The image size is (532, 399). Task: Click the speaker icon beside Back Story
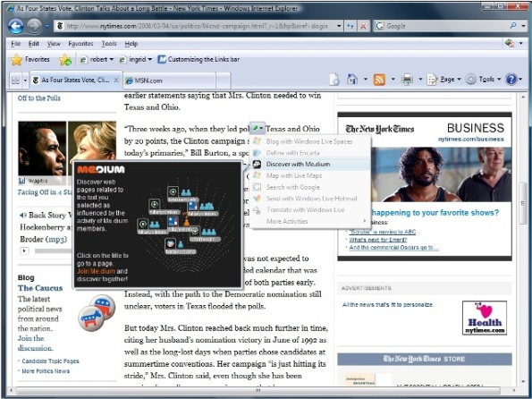[22, 215]
